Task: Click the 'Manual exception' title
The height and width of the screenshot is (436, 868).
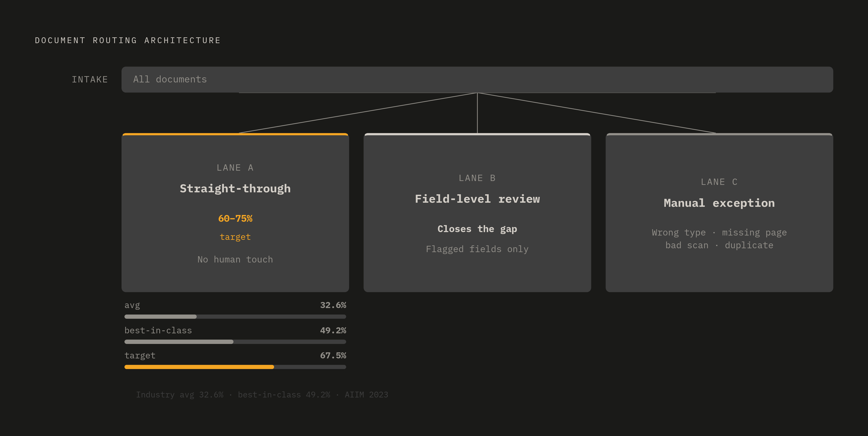Action: (719, 203)
